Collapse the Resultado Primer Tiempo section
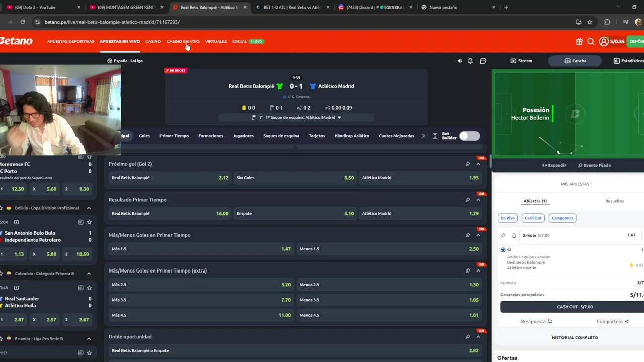Screen dimensions: 644x362 point(478,200)
